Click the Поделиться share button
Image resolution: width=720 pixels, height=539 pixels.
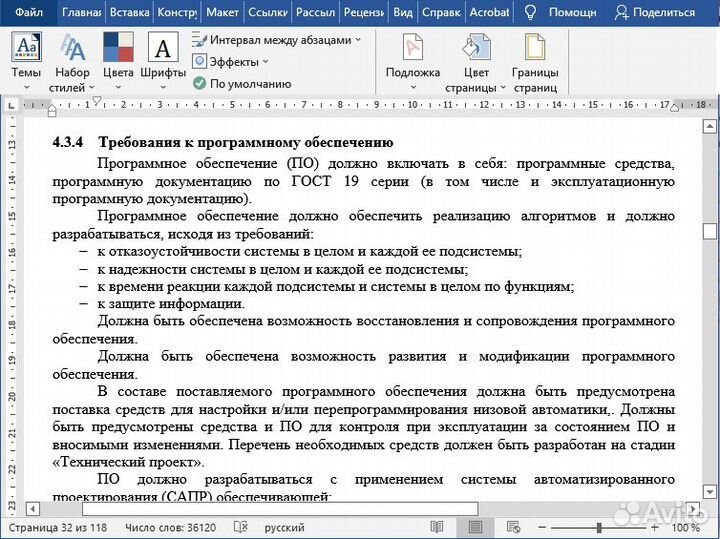click(654, 12)
